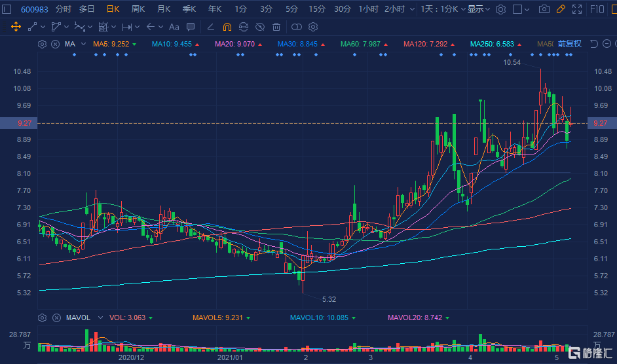Expand the 1天:1分K period dropdown
The height and width of the screenshot is (364, 617).
pyautogui.click(x=442, y=9)
